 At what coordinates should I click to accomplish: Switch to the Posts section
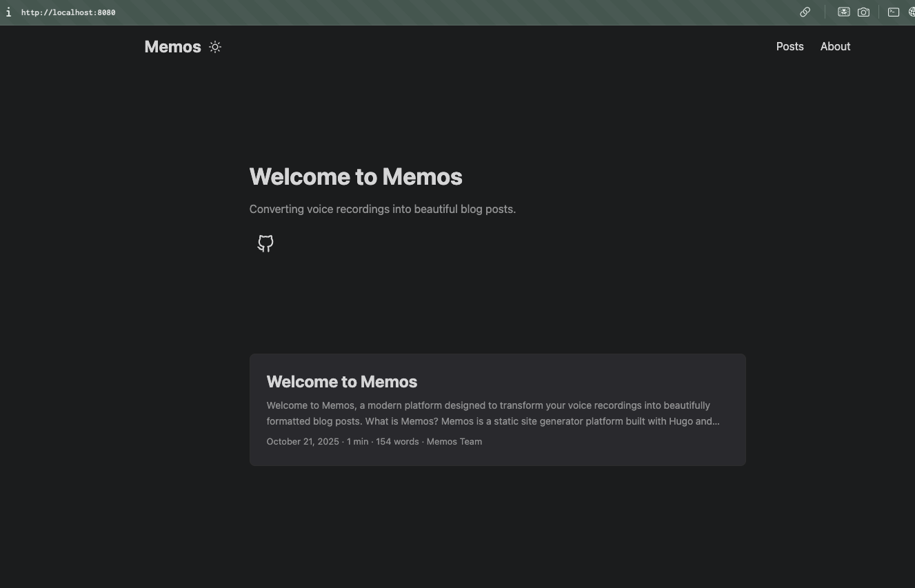(x=790, y=46)
